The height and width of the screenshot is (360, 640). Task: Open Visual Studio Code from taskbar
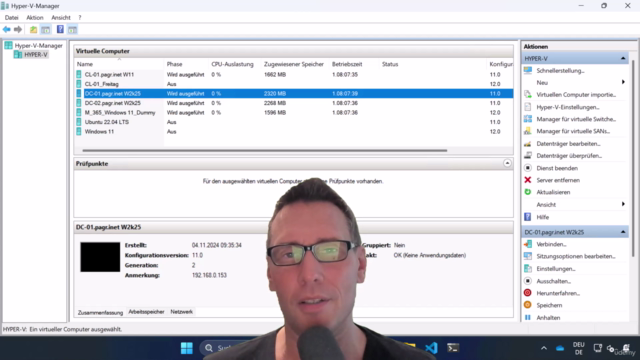431,348
